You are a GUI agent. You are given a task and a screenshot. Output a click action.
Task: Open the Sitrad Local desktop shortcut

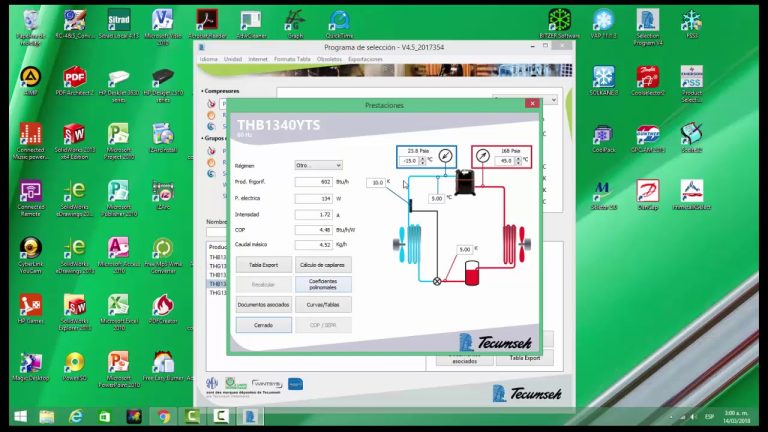click(119, 24)
